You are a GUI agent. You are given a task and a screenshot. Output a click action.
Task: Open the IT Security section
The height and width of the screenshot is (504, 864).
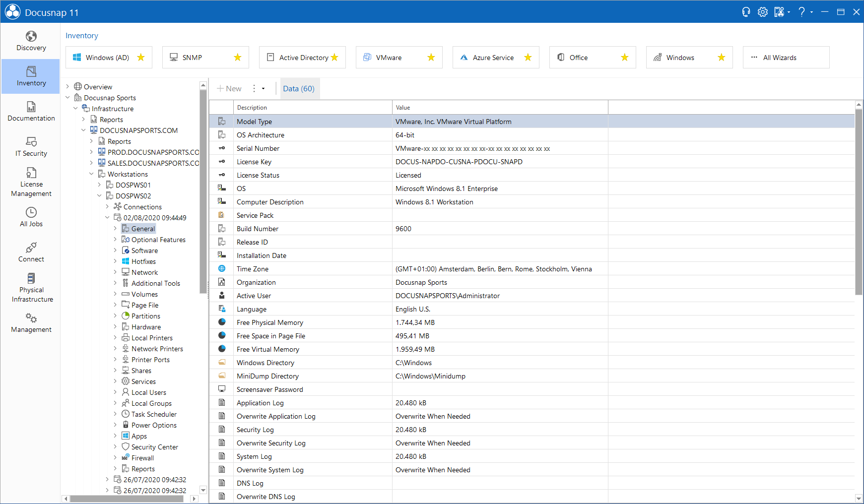pyautogui.click(x=31, y=147)
